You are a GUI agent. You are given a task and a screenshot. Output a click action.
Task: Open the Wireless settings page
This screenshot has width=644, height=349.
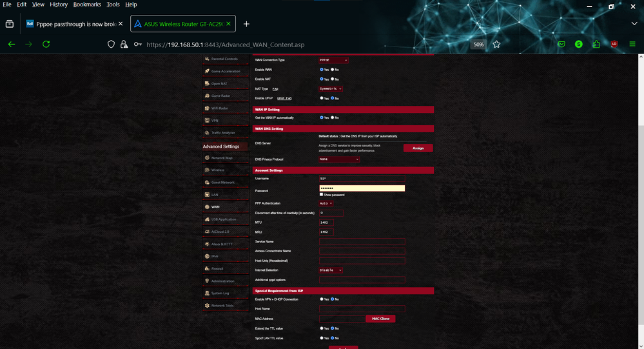coord(225,170)
